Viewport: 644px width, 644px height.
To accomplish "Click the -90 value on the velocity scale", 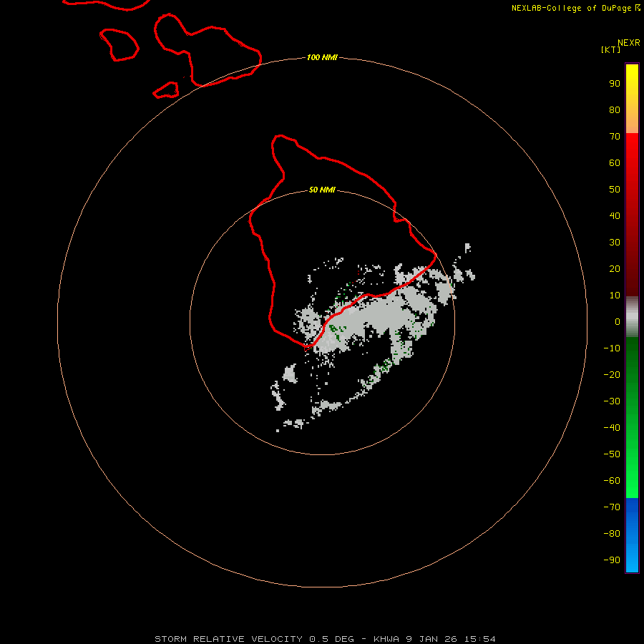I will (x=612, y=560).
